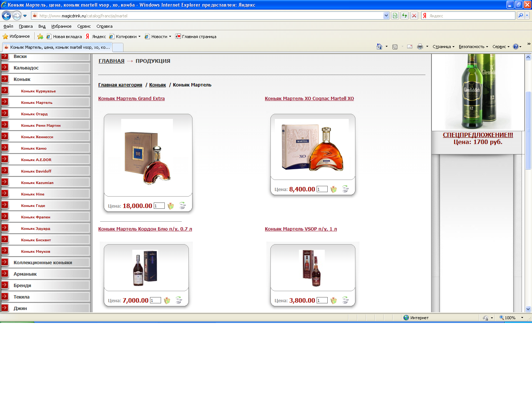
Task: Click the gift box icon for Martell XO
Action: [x=334, y=189]
